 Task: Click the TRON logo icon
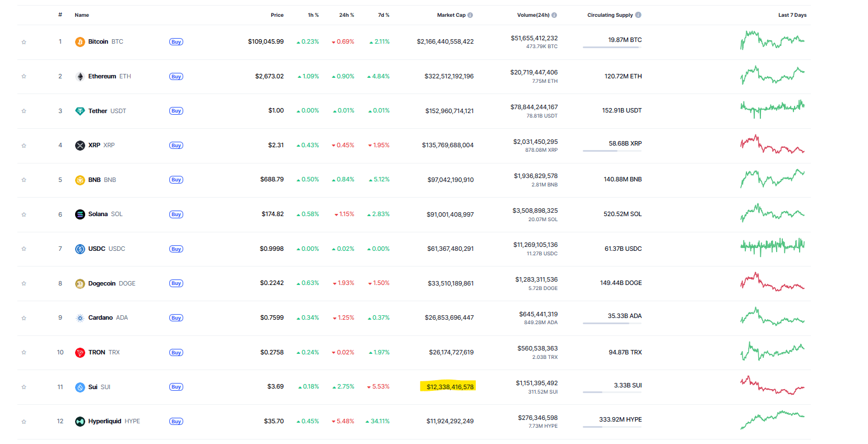click(80, 353)
